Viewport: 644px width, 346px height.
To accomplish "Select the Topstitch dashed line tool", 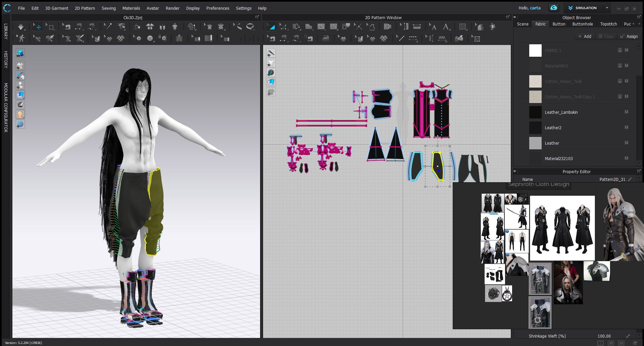I will [x=413, y=39].
